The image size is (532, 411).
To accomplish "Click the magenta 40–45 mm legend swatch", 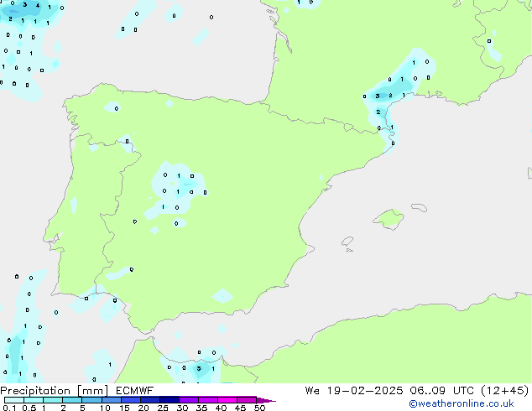I will (227, 400).
